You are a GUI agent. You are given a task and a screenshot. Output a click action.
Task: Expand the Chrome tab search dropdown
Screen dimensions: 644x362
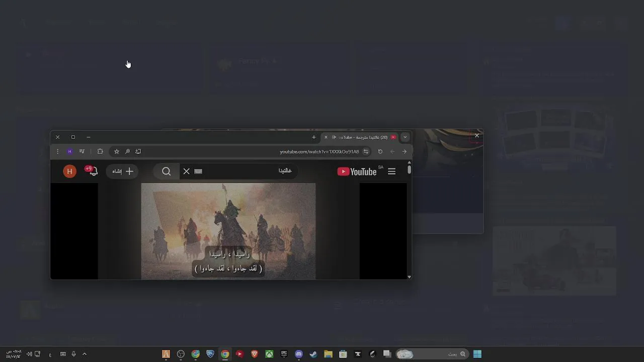coord(405,137)
